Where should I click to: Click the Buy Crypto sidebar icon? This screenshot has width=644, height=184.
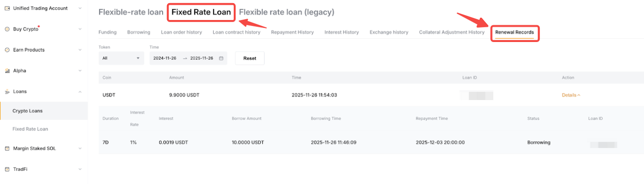pyautogui.click(x=7, y=29)
